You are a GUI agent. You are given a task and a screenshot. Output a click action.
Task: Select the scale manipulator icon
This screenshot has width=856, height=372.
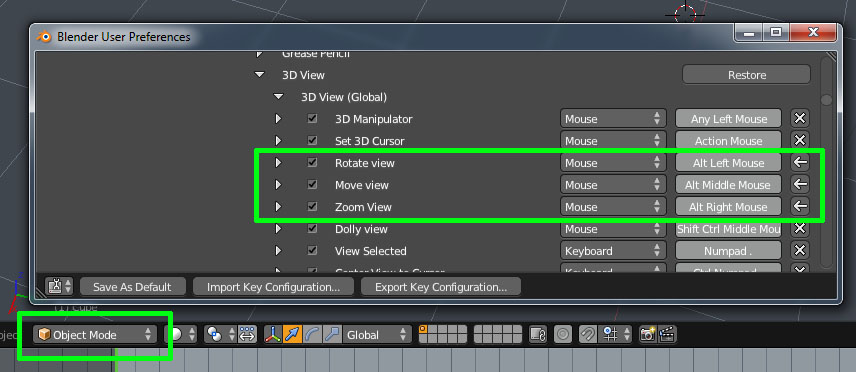[x=331, y=334]
